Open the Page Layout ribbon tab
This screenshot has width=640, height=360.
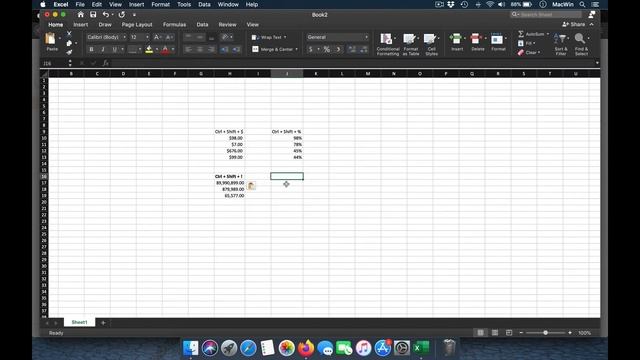(137, 25)
